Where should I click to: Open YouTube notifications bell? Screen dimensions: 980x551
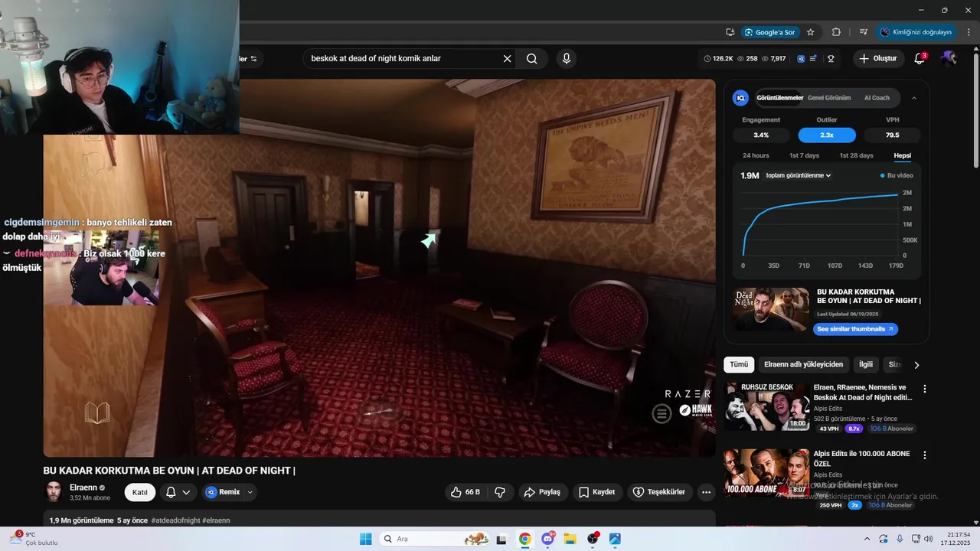pyautogui.click(x=920, y=59)
